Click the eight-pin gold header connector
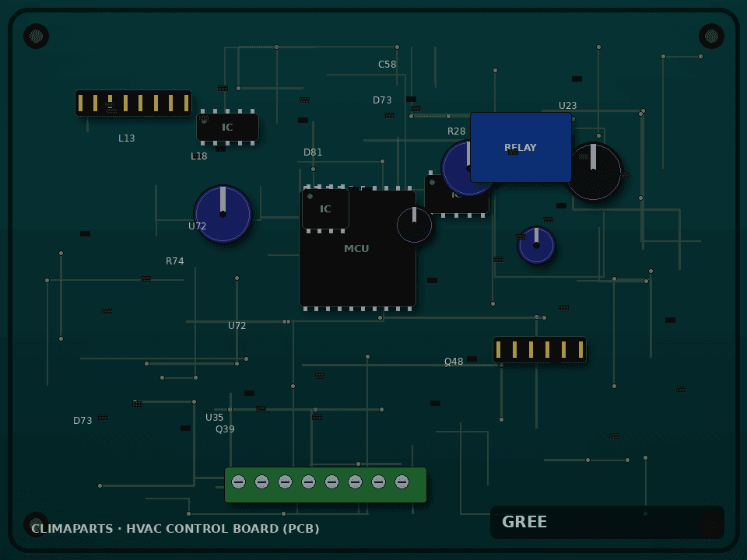 click(x=133, y=103)
